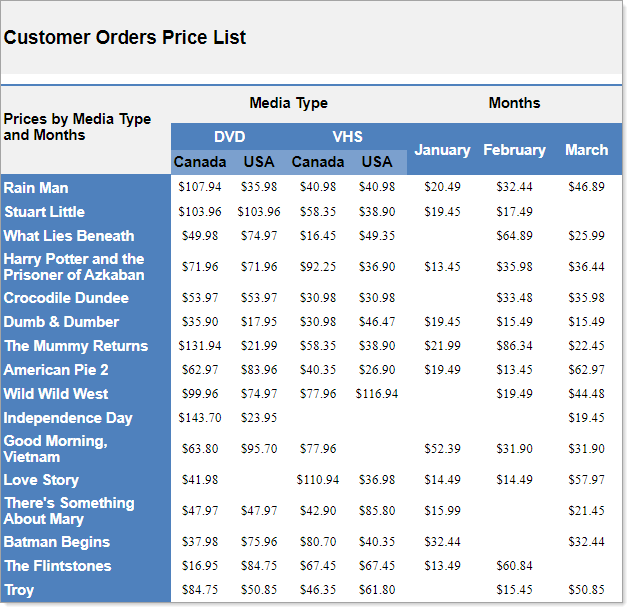Select Dumb & Dumber DVD USA price $17.95
The width and height of the screenshot is (631, 611).
pos(259,322)
